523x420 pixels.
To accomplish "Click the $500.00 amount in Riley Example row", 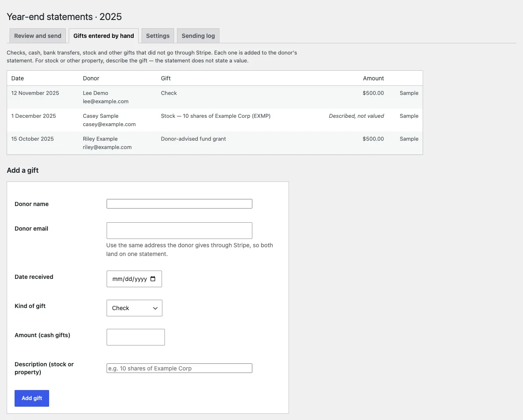I will (373, 139).
